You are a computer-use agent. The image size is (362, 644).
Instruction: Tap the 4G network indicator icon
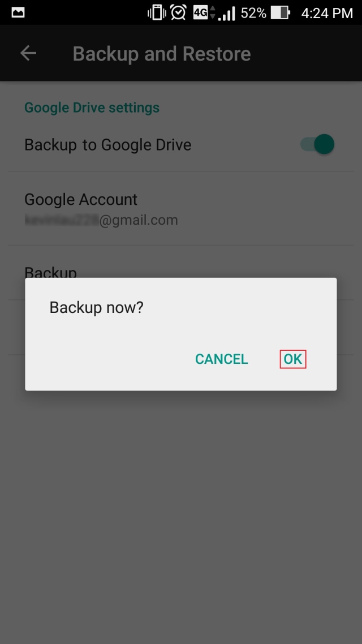[204, 12]
